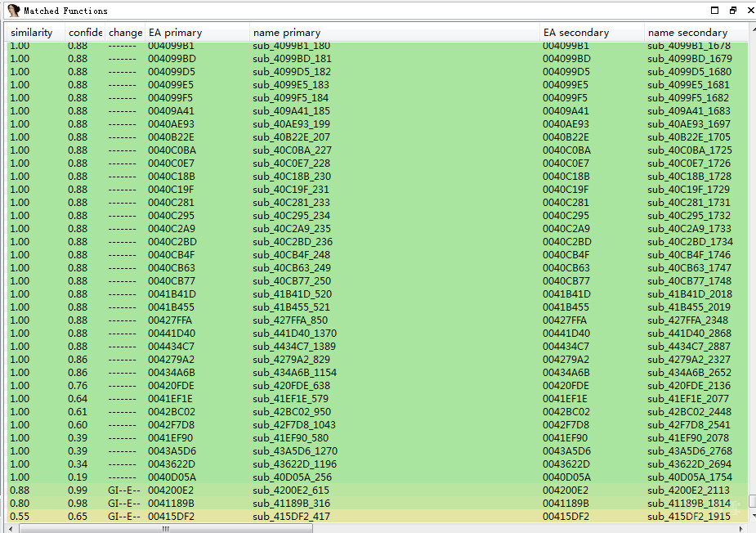Select row sub_4279A2_829
756x533 pixels.
tap(377, 360)
